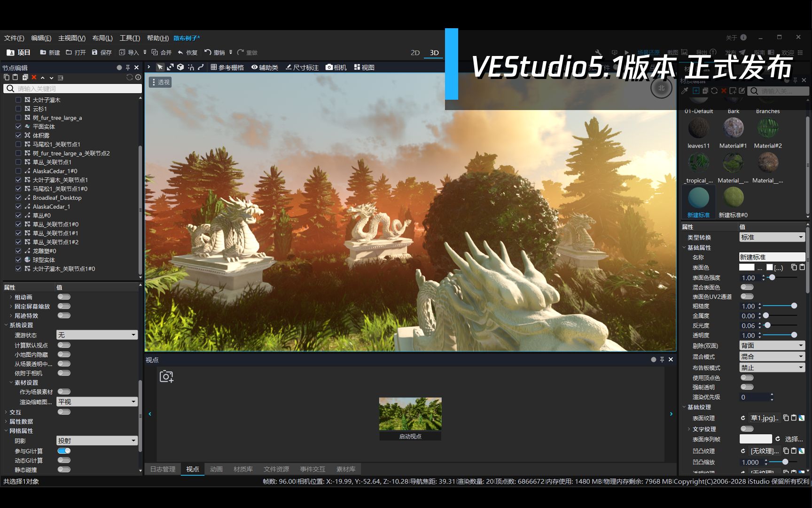Disable the 参与GI计算 switch
The height and width of the screenshot is (508, 812).
pyautogui.click(x=64, y=451)
